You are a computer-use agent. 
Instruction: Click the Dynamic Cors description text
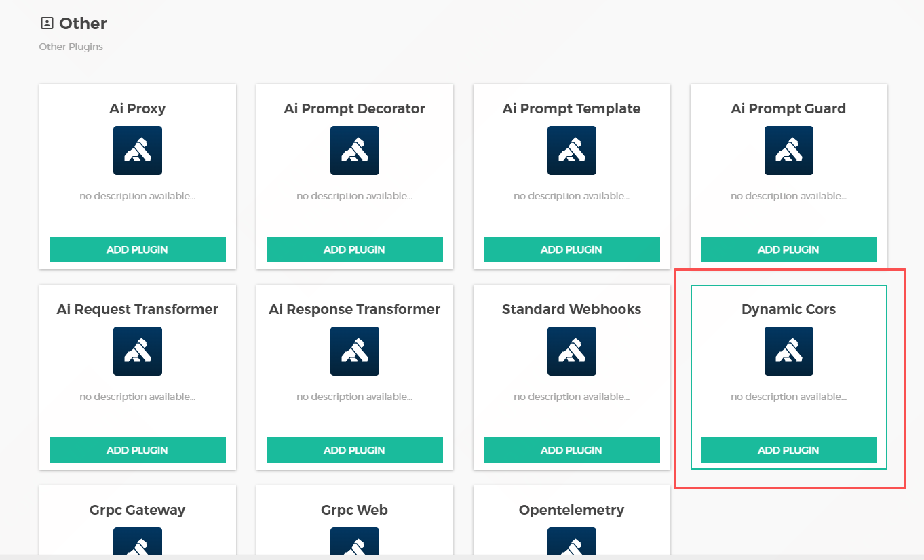pos(789,397)
